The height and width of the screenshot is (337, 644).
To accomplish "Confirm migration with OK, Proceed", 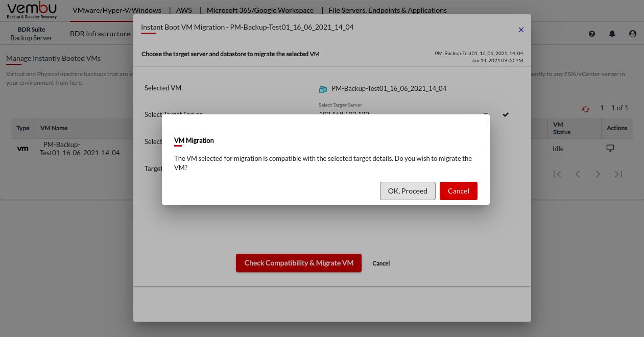I will (x=408, y=191).
